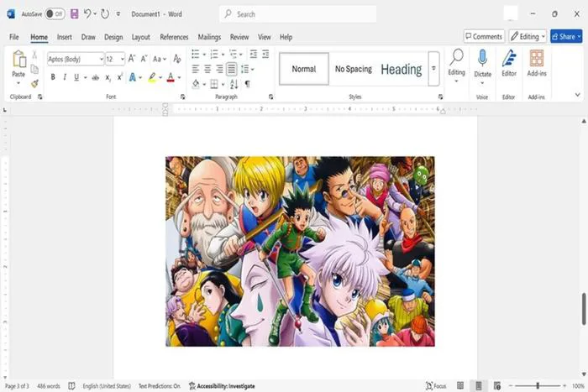Image resolution: width=588 pixels, height=392 pixels.
Task: Toggle Underline formatting
Action: [76, 77]
